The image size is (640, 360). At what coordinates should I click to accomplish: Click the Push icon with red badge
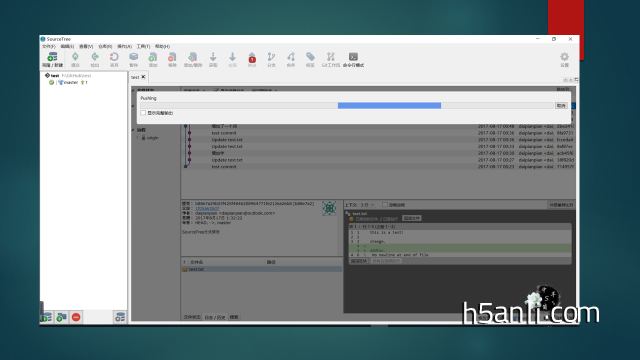[x=252, y=60]
